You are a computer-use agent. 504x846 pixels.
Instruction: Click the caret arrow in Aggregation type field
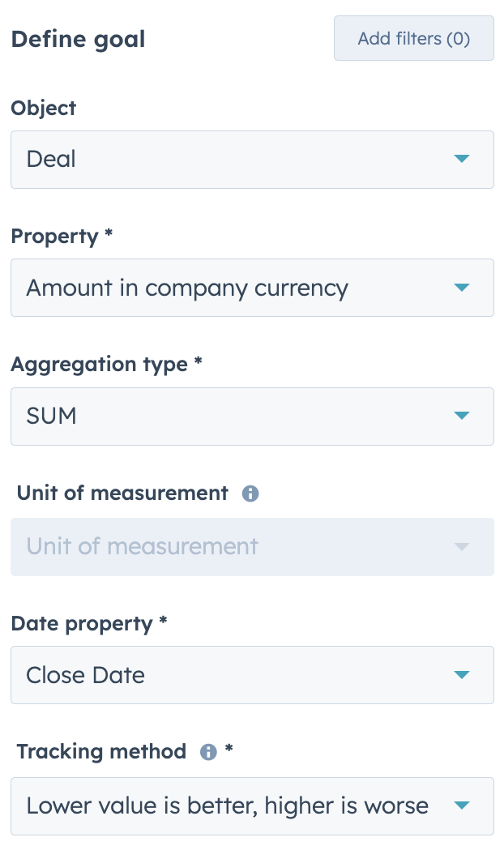461,416
